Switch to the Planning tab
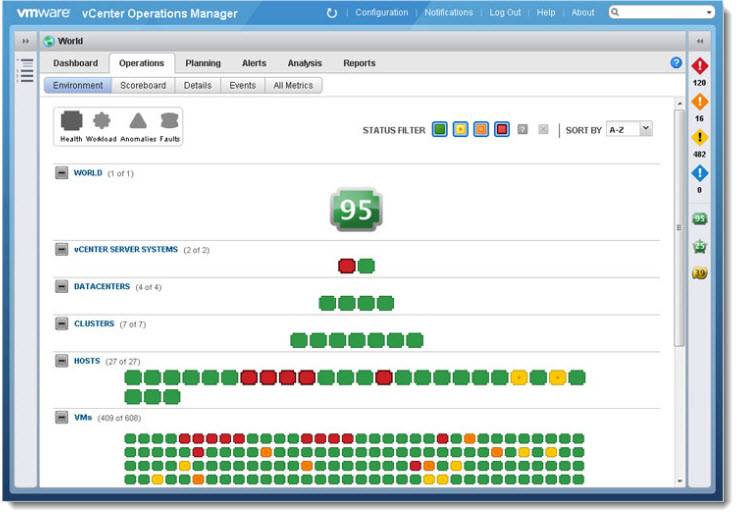 tap(203, 63)
